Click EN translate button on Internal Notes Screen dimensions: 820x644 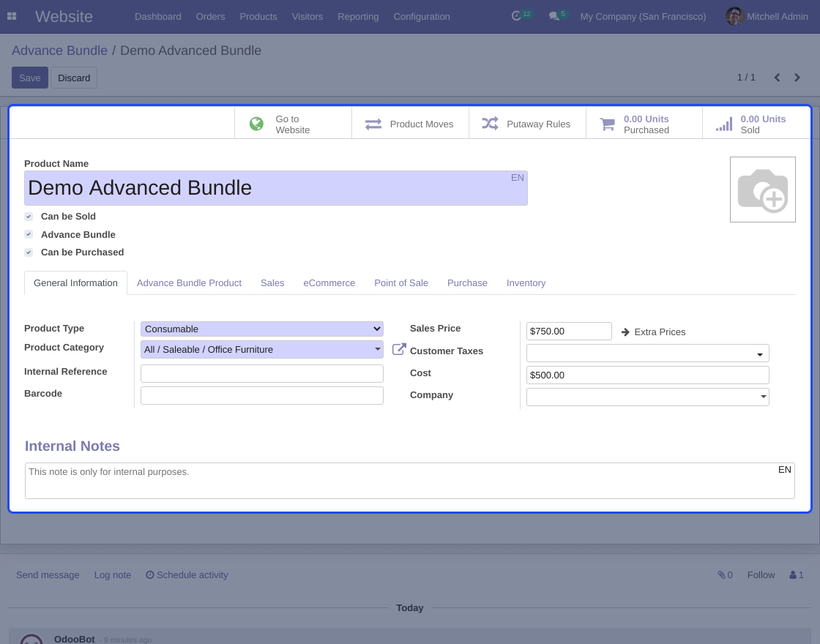coord(784,470)
